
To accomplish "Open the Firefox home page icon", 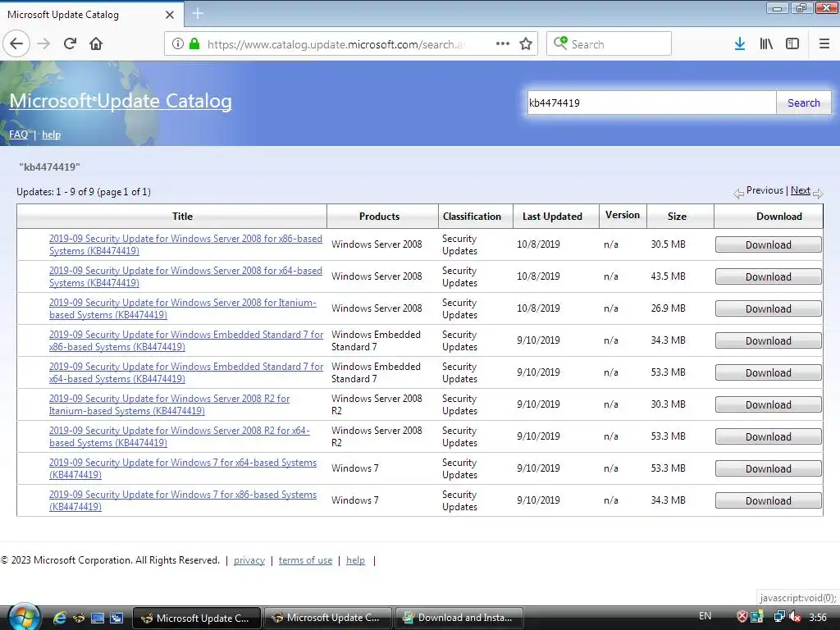I will pyautogui.click(x=96, y=43).
